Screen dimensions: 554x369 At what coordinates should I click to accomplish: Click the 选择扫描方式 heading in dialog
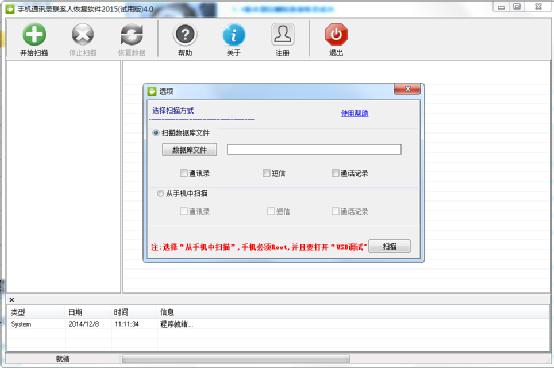click(x=173, y=111)
